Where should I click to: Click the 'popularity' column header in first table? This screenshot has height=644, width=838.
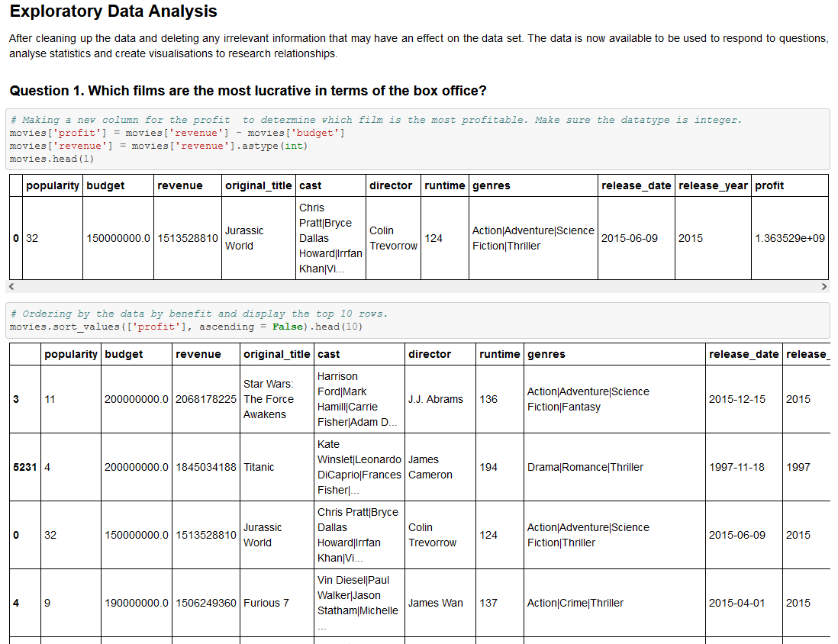pos(53,185)
